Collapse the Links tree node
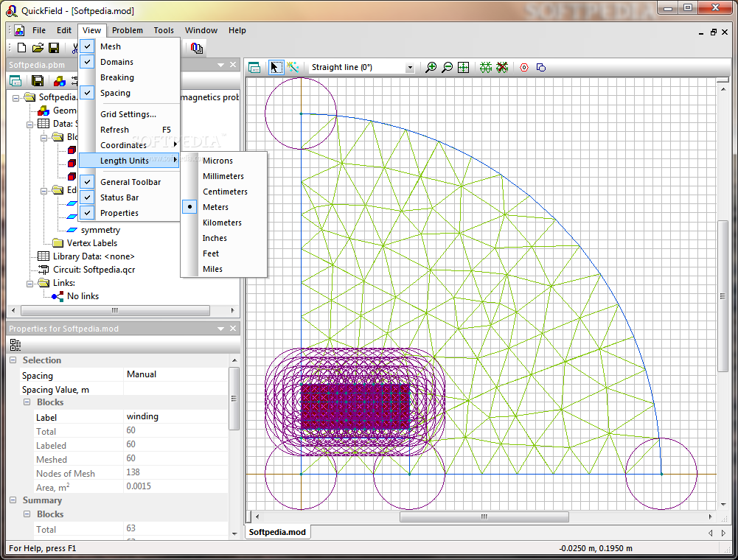The height and width of the screenshot is (560, 738). [30, 283]
